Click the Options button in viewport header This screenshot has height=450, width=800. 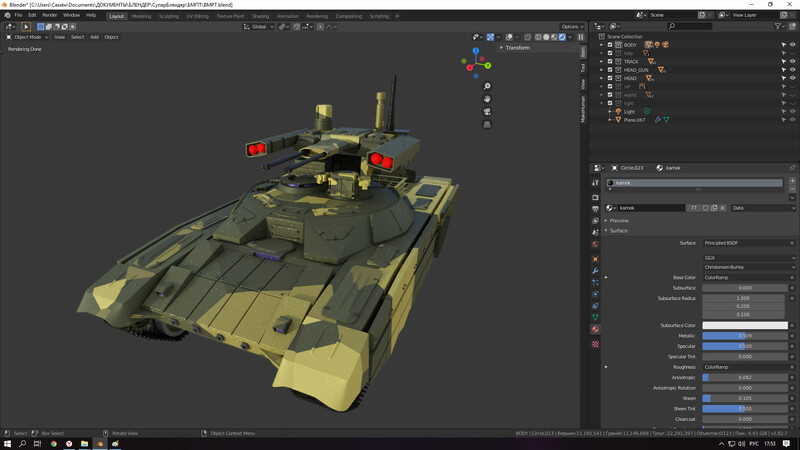click(x=570, y=27)
